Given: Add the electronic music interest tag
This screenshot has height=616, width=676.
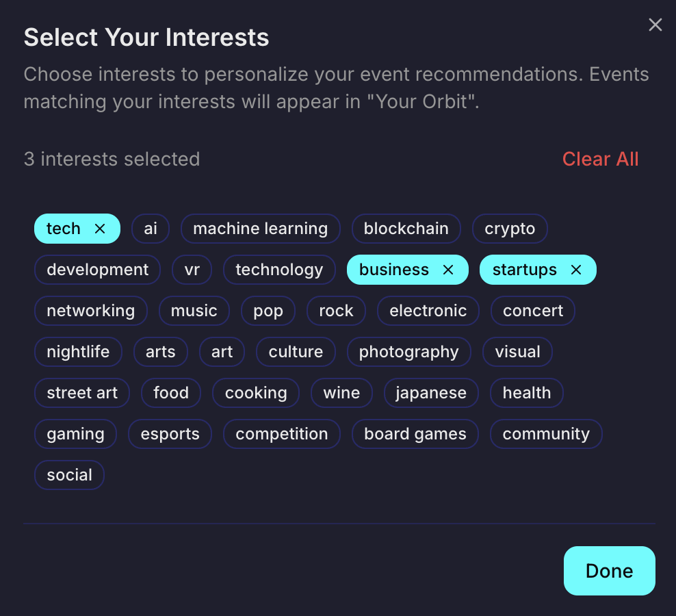Looking at the screenshot, I should click(x=428, y=311).
